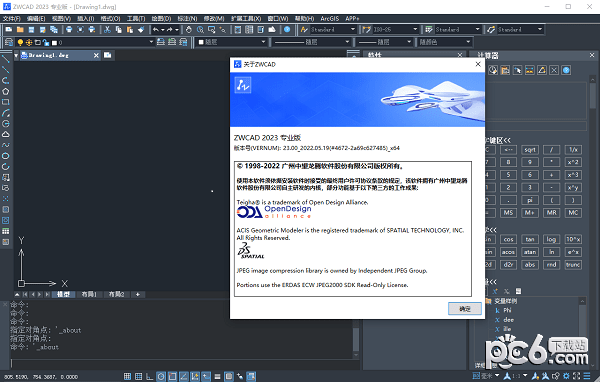
Task: Click the Text Style icon beside Standard
Action: [x=304, y=29]
